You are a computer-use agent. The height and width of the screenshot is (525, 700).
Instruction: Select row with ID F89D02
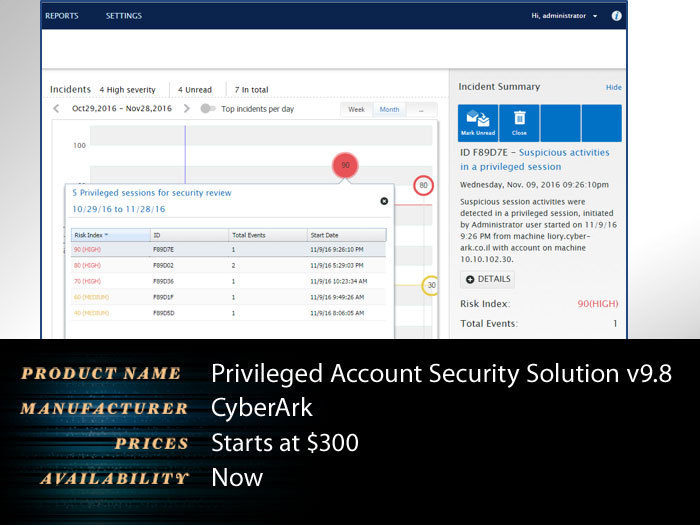(x=228, y=265)
